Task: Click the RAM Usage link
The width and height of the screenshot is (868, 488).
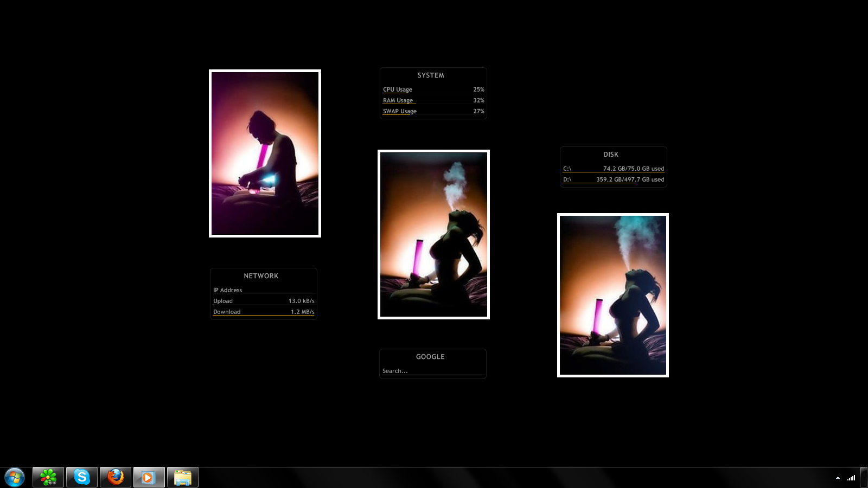Action: (398, 100)
